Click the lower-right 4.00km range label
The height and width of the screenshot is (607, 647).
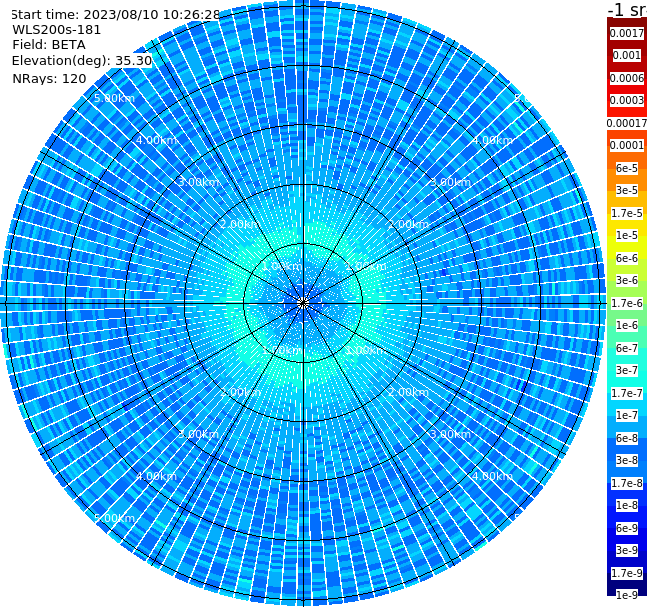[493, 476]
